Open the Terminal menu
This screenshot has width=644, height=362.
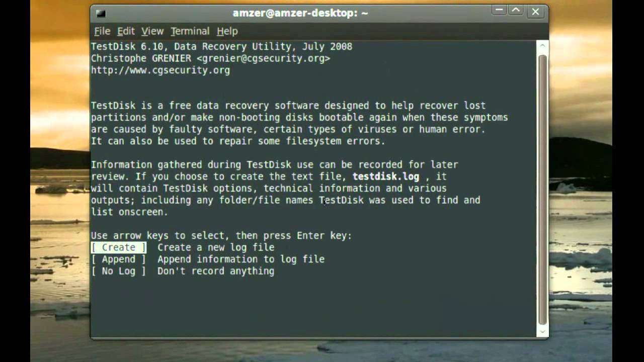point(190,31)
